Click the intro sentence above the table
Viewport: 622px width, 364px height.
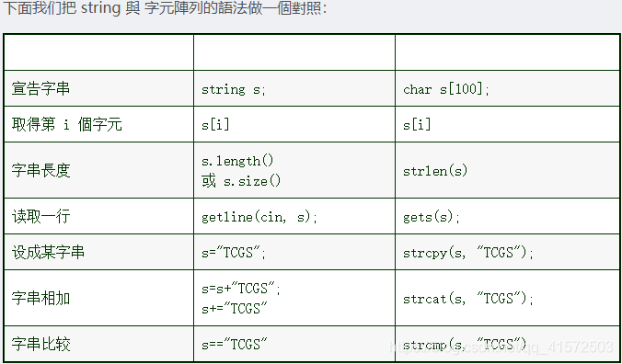(165, 8)
